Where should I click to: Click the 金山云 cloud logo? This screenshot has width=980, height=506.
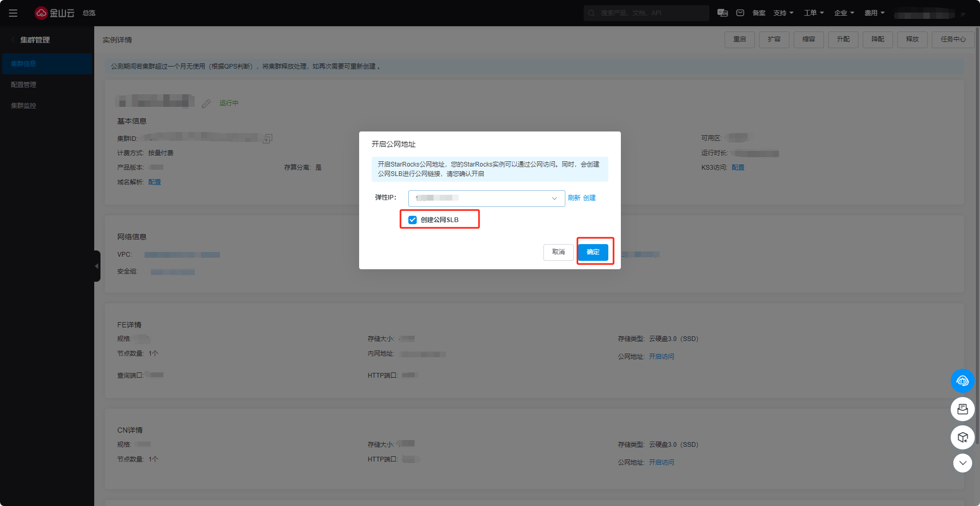[x=54, y=13]
